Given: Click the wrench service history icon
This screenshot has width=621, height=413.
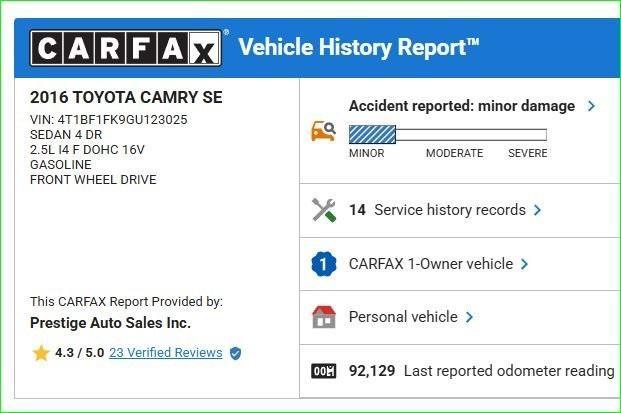Looking at the screenshot, I should pyautogui.click(x=324, y=210).
